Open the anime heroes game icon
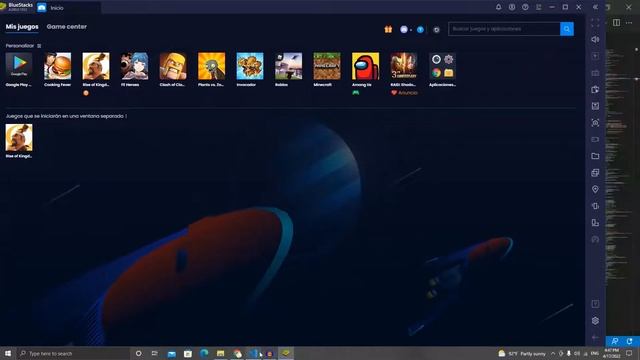The height and width of the screenshot is (360, 640). tap(134, 66)
